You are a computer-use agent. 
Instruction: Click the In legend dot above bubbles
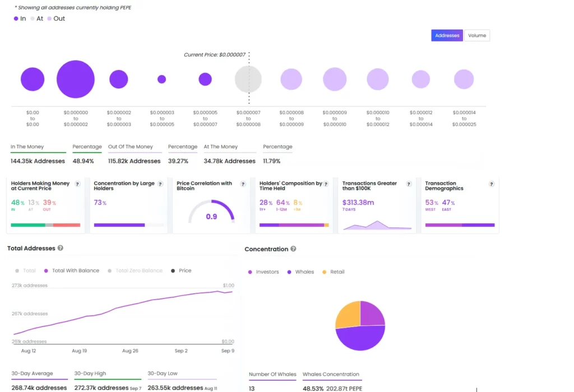tap(16, 18)
